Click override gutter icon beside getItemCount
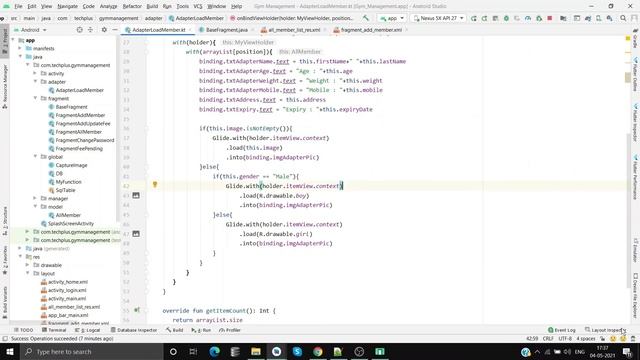 coord(137,310)
